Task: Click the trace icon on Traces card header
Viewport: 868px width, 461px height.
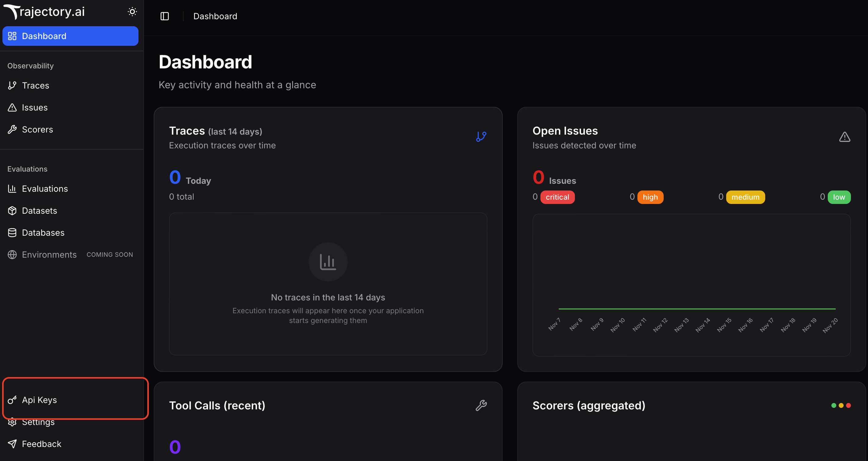Action: (x=481, y=136)
